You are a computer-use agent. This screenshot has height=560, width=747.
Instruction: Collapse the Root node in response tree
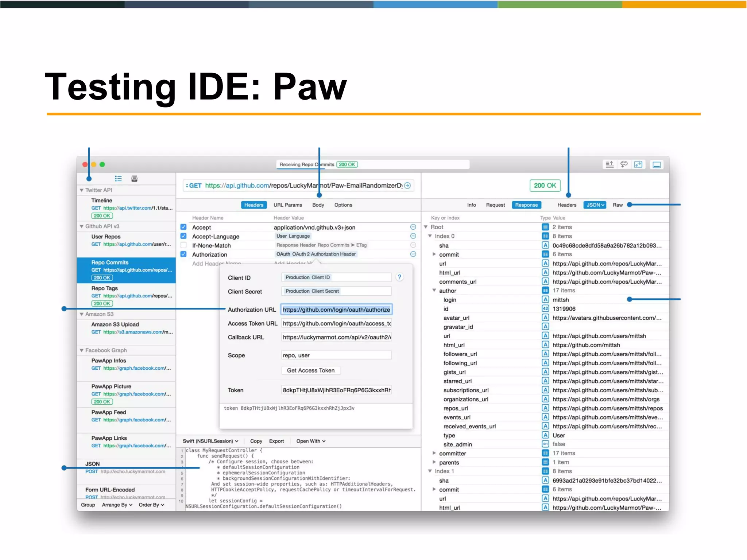click(x=426, y=227)
